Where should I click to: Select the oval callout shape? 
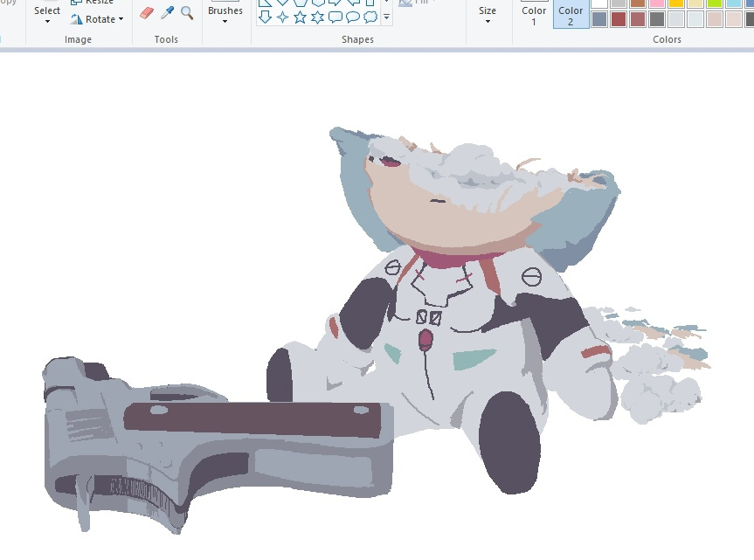pos(352,17)
